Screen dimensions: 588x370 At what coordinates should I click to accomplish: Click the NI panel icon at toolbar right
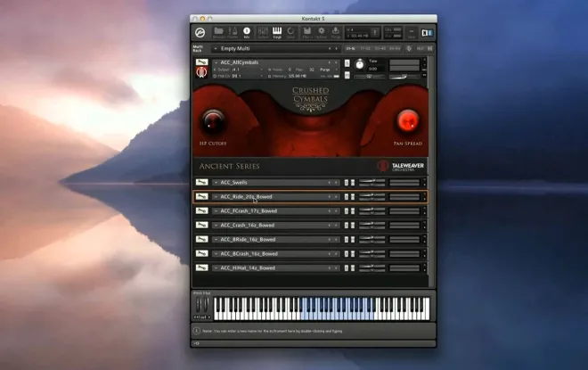[427, 33]
